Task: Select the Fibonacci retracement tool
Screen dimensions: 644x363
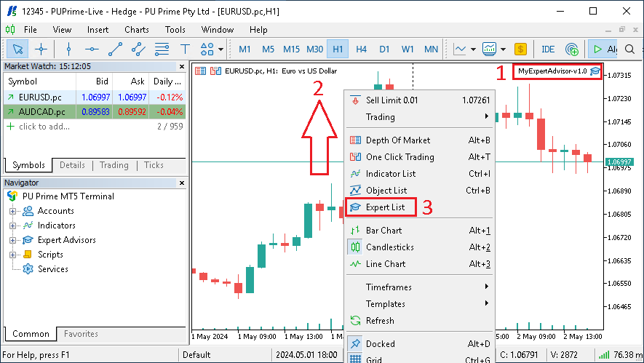Action: click(x=162, y=49)
